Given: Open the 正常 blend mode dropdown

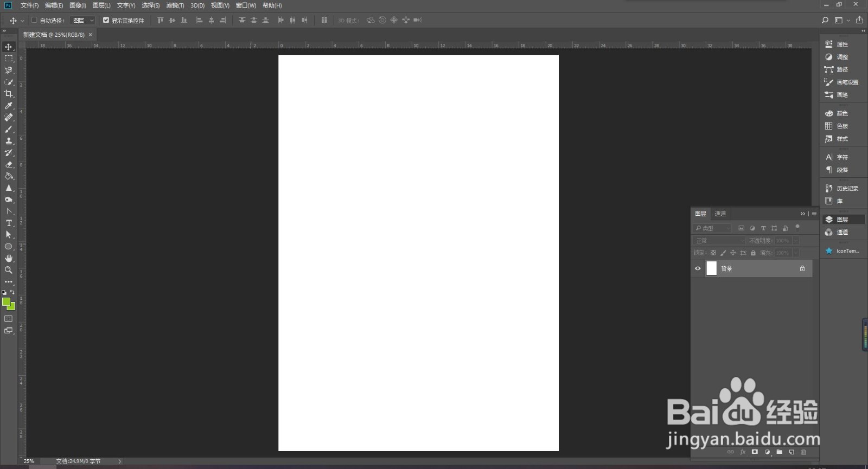Looking at the screenshot, I should (x=720, y=240).
